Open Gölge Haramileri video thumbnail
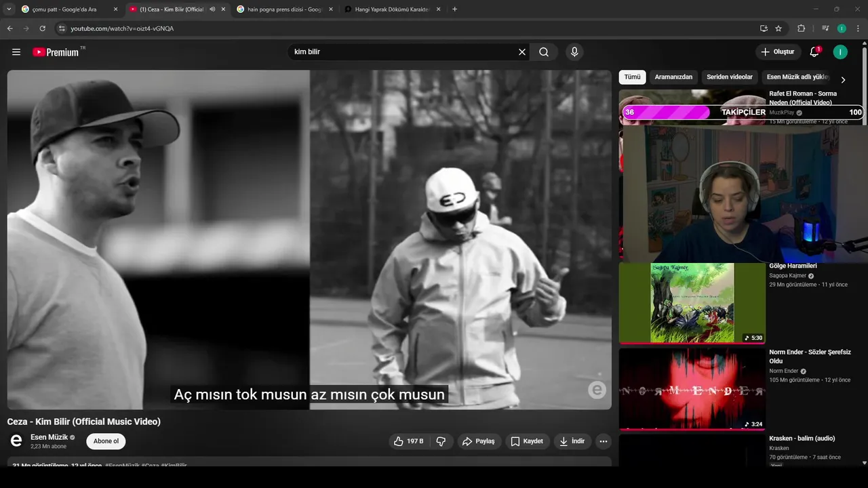The image size is (868, 488). pos(692,303)
